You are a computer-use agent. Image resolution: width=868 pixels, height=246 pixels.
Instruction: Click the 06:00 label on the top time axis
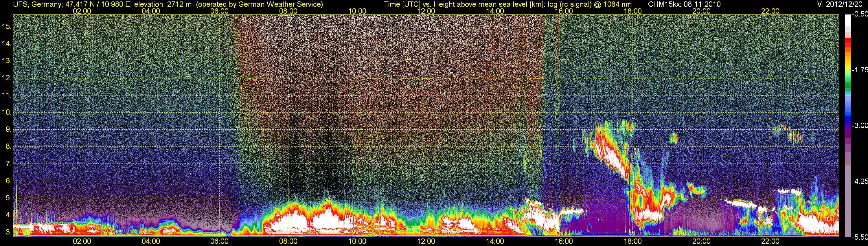tap(219, 11)
